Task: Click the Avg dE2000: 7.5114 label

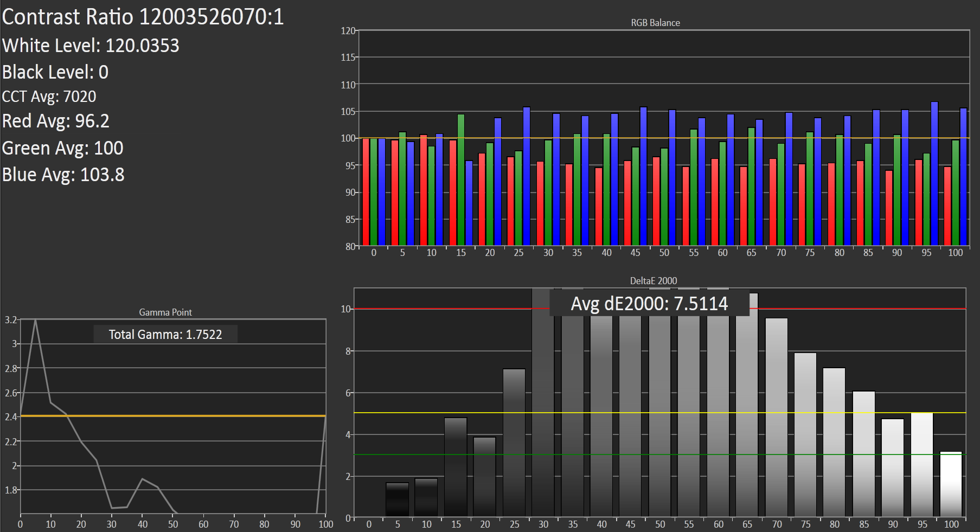Action: click(649, 304)
